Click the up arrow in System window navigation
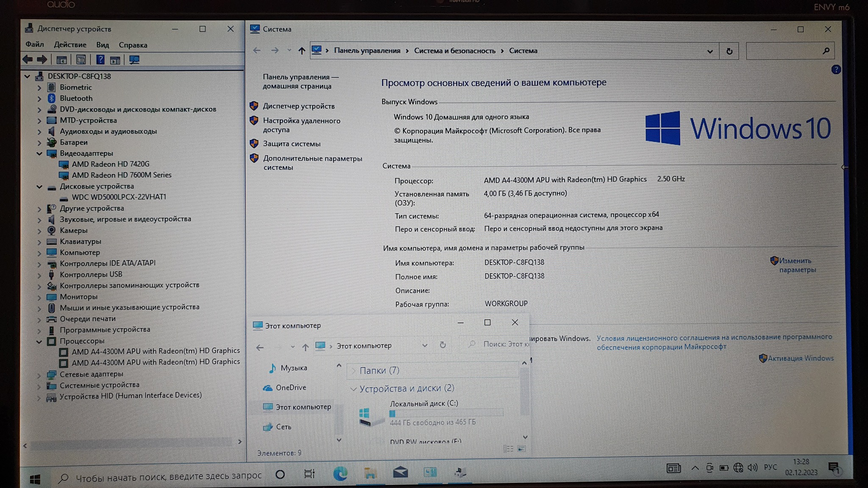The width and height of the screenshot is (868, 488). 301,51
